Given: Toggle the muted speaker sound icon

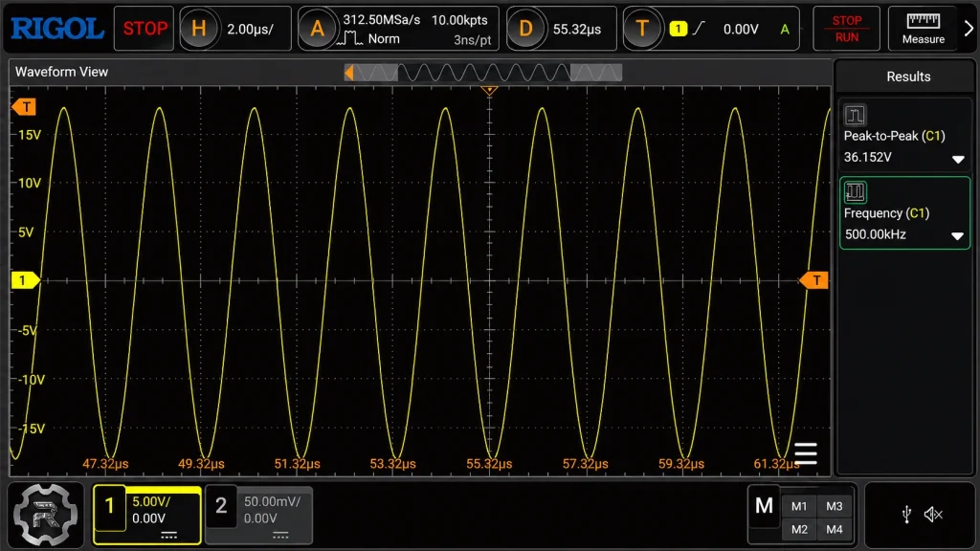Looking at the screenshot, I should pos(933,514).
